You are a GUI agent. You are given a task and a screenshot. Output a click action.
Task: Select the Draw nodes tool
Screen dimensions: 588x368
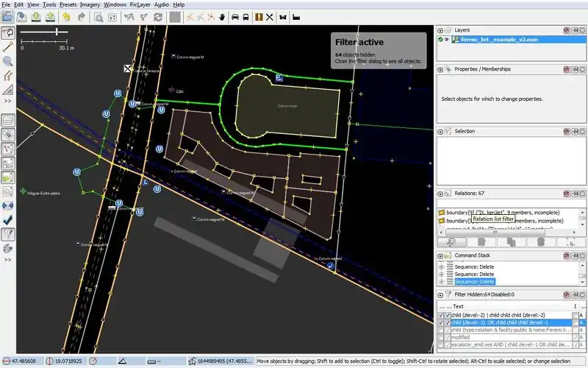tap(8, 46)
